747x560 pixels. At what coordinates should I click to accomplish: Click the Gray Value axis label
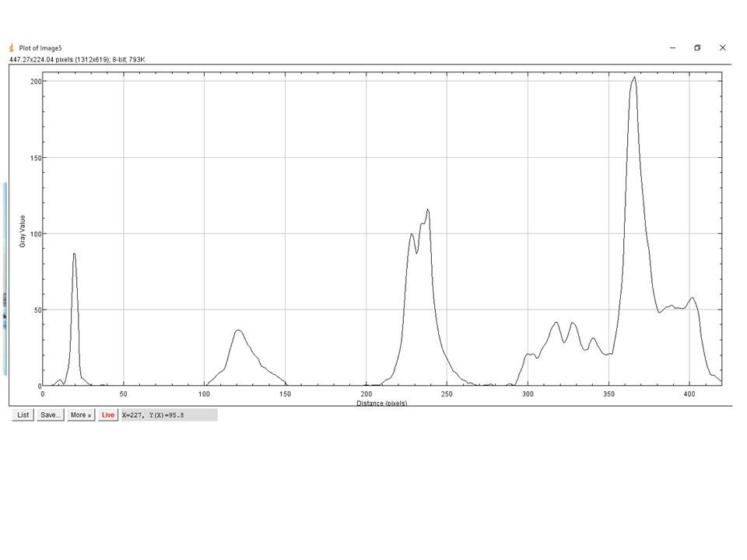[x=23, y=231]
